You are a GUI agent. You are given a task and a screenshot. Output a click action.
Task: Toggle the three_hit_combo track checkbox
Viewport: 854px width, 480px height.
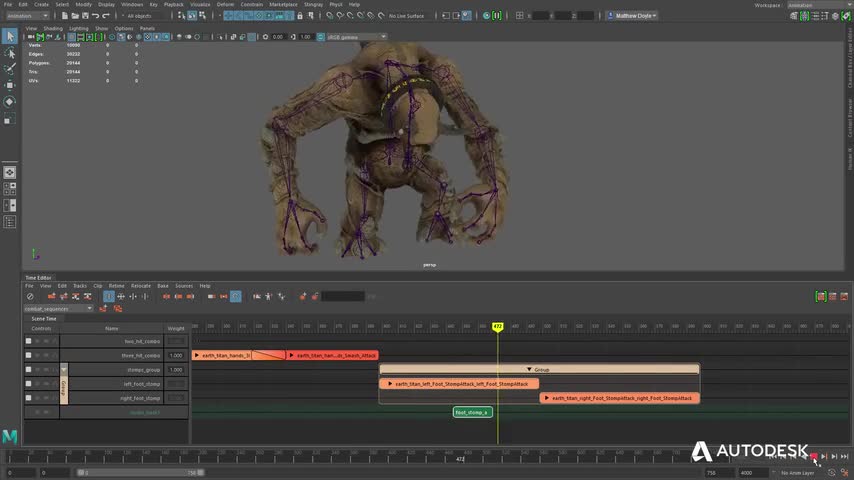(28, 355)
